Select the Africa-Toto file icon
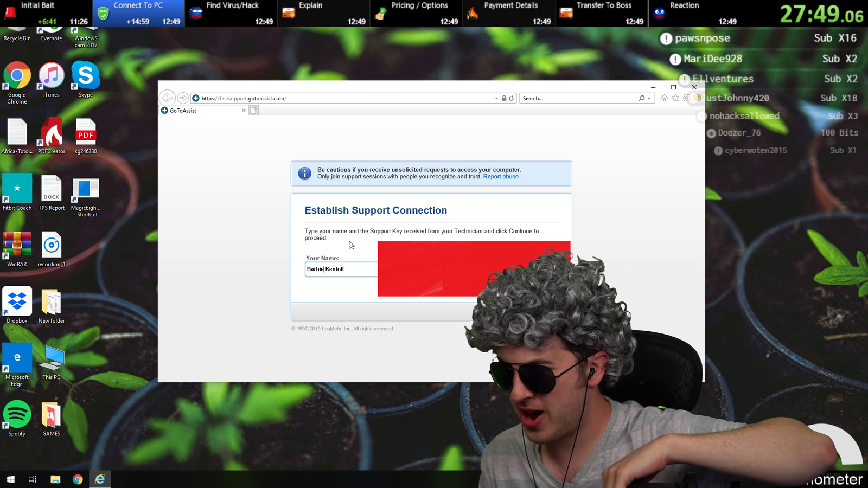868x488 pixels. click(17, 137)
